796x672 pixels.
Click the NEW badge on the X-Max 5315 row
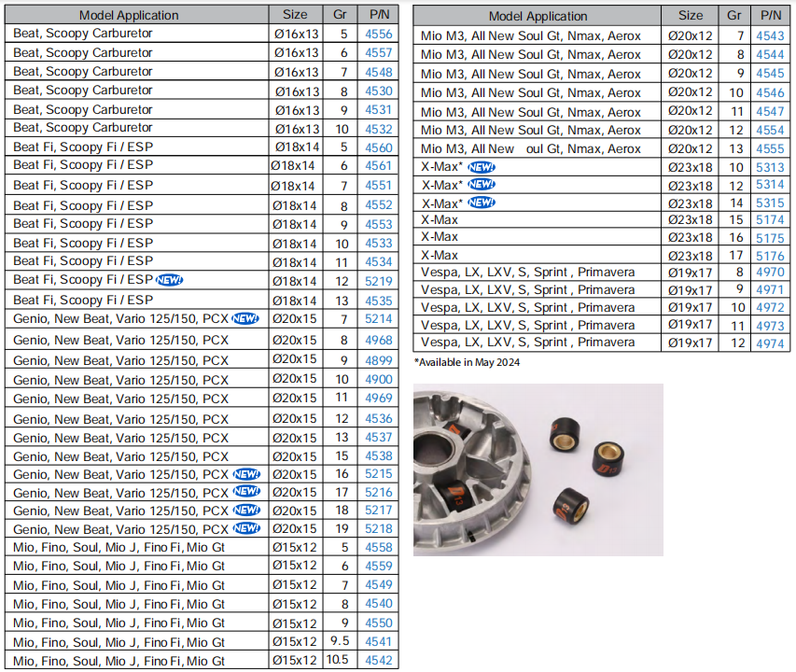click(x=482, y=203)
